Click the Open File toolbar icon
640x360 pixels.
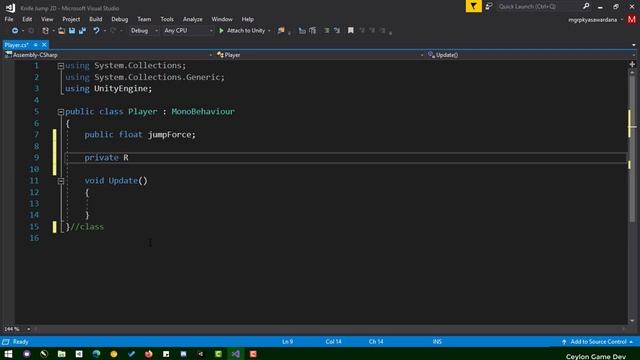click(x=61, y=31)
